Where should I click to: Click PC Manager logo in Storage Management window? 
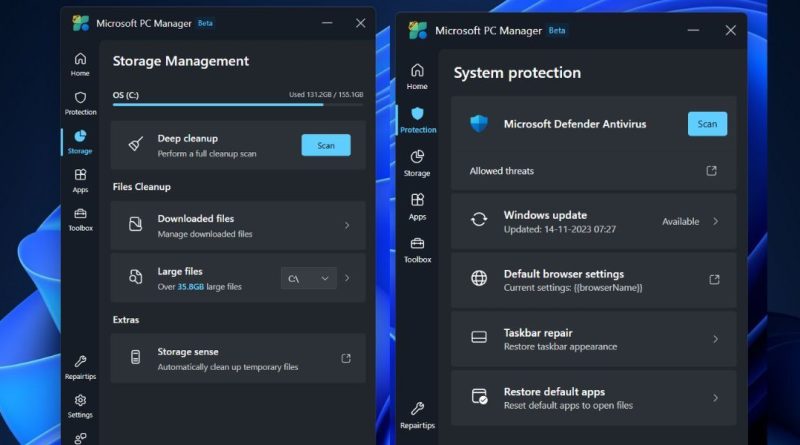click(81, 23)
